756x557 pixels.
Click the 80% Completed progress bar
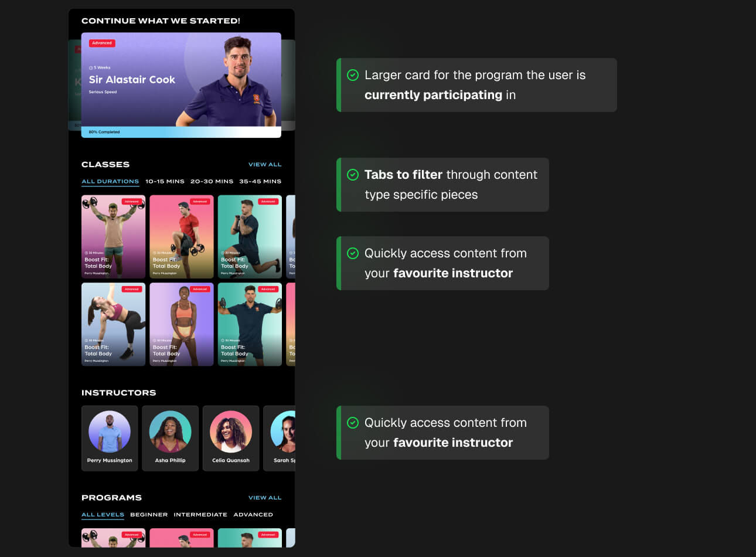click(x=181, y=132)
